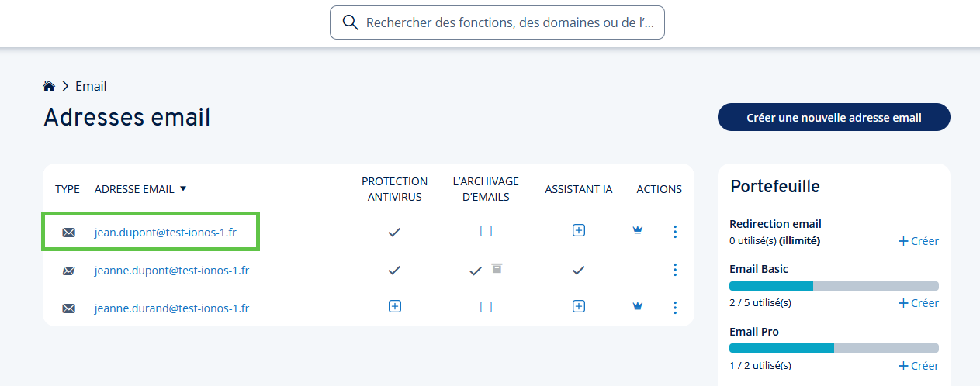The image size is (980, 386).
Task: Open jeanne.durand@test-ionos-1.fr address
Action: 171,308
